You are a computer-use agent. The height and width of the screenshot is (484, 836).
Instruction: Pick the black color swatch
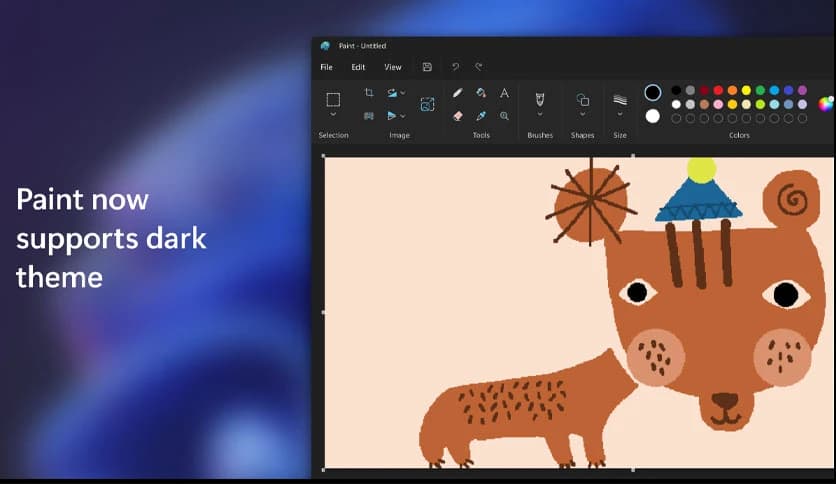coord(676,90)
